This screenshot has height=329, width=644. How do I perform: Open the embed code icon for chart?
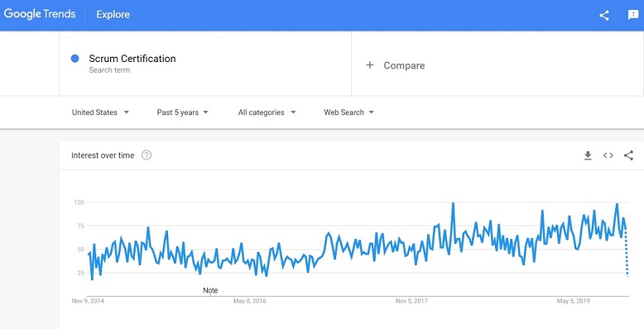pyautogui.click(x=608, y=155)
